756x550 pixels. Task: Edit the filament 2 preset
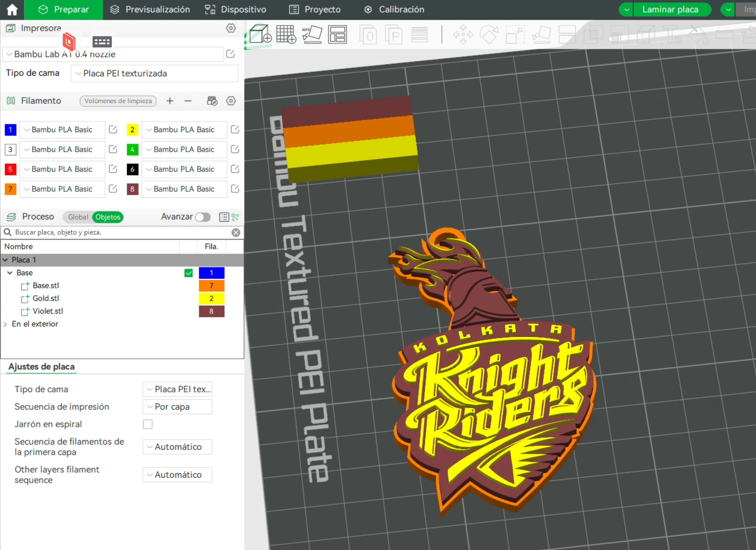click(x=235, y=130)
